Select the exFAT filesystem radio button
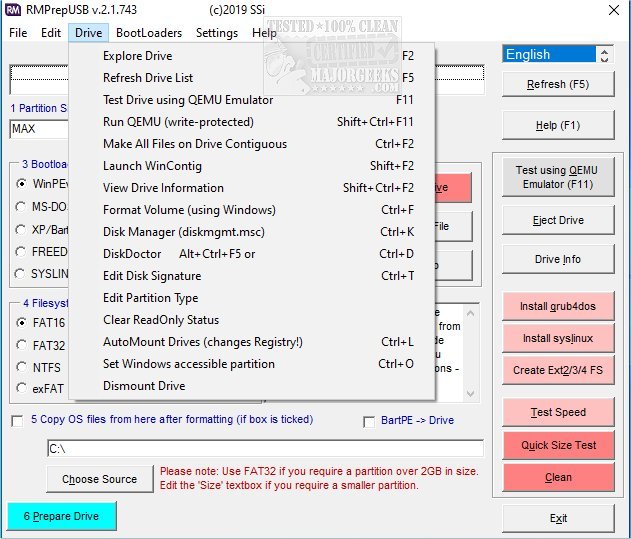This screenshot has width=631, height=539. point(21,388)
